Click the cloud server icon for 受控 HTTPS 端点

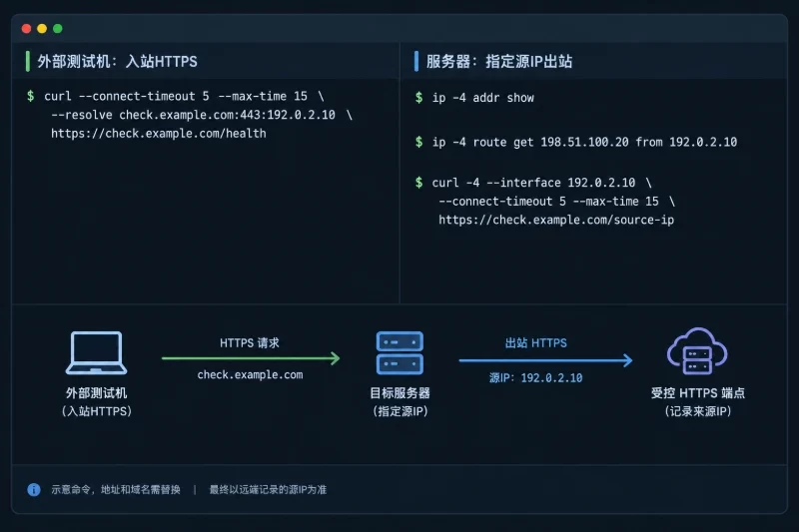coord(697,350)
